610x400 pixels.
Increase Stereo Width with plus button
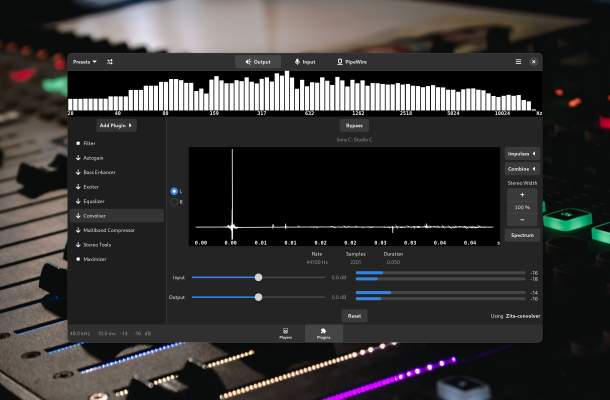pos(521,194)
